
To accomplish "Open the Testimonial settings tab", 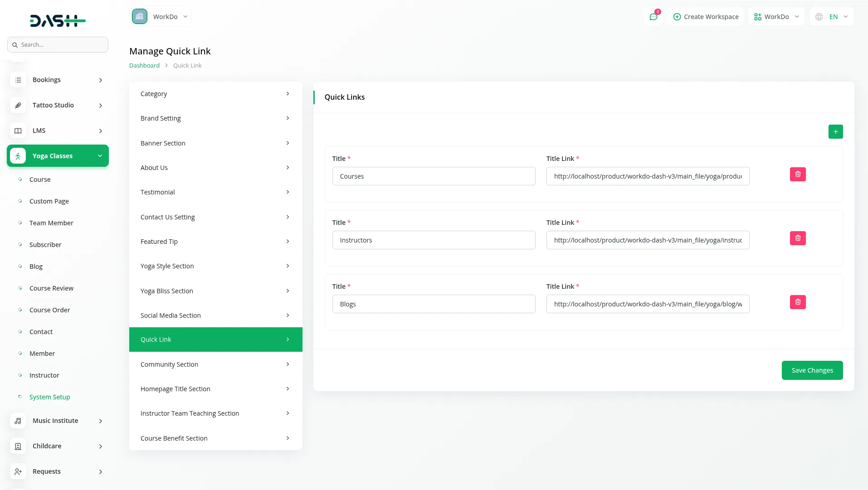I will click(215, 192).
